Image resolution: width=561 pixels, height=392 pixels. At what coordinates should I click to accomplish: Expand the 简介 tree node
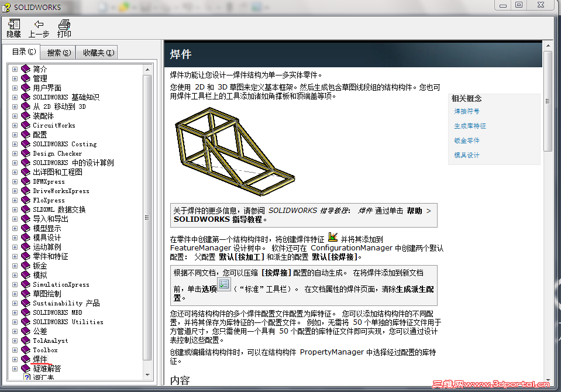15,69
